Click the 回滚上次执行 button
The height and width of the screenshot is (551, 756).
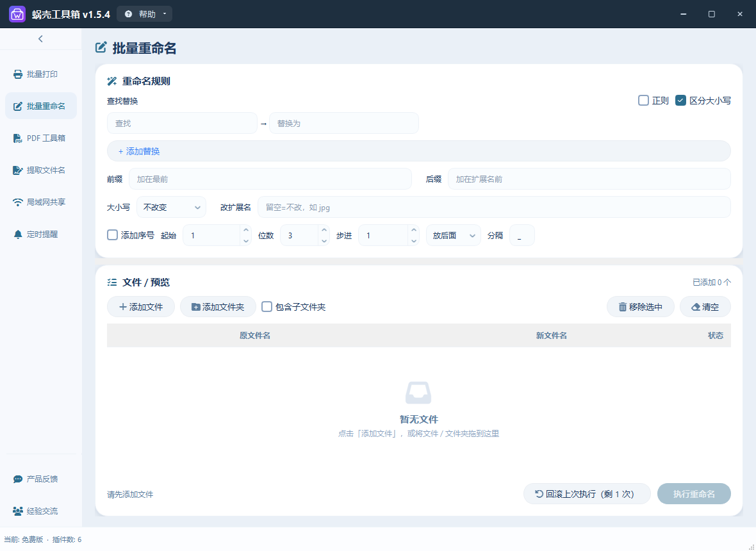(587, 493)
